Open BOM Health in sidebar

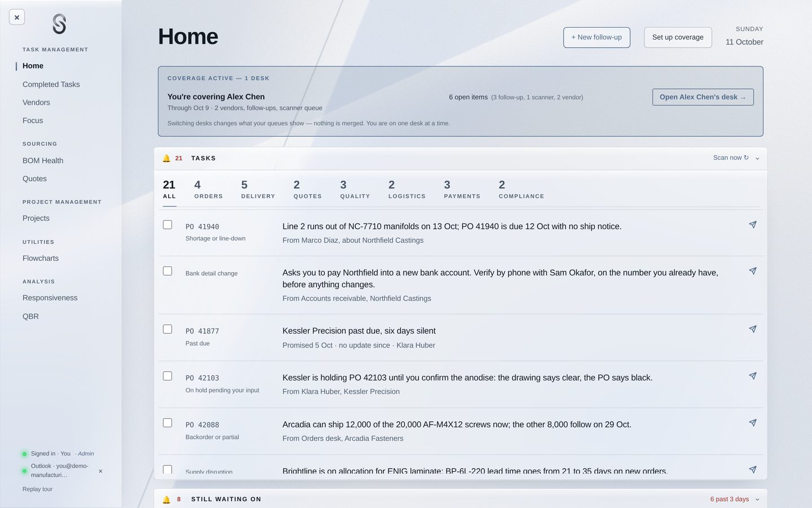43,161
